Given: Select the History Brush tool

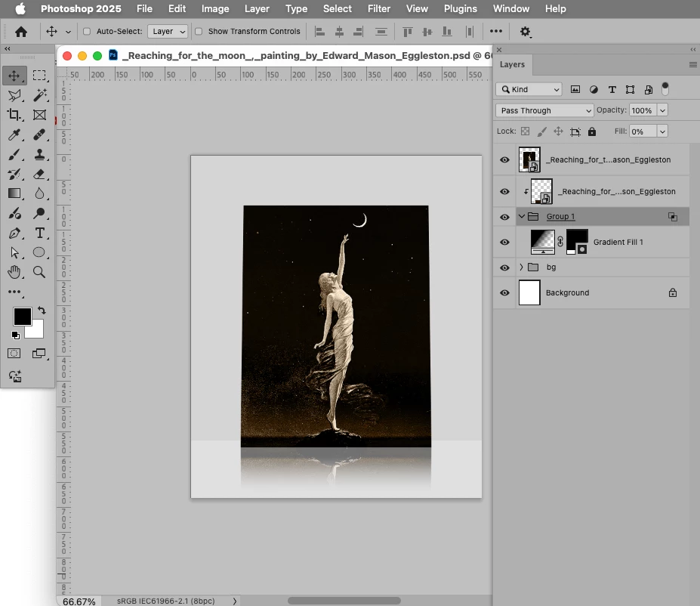Looking at the screenshot, I should click(x=14, y=174).
